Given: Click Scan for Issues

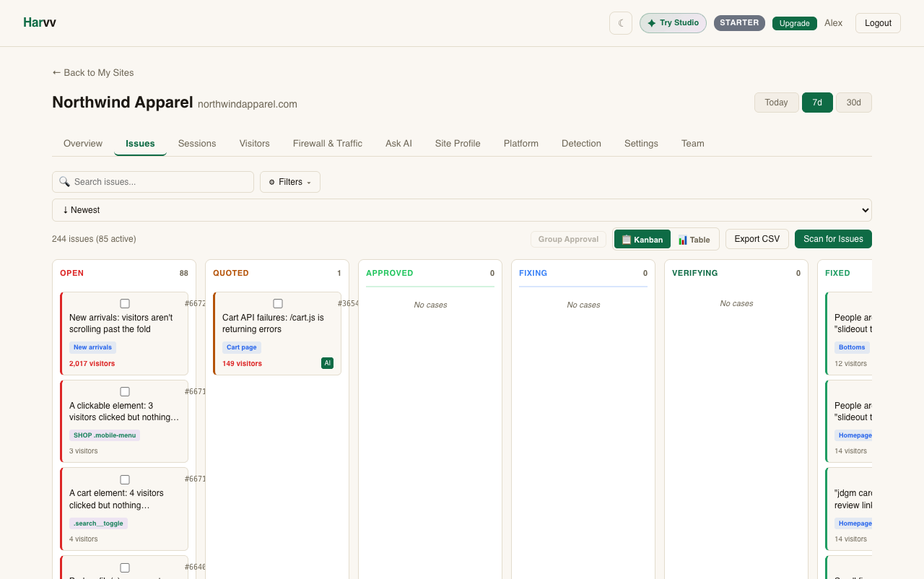Looking at the screenshot, I should tap(833, 239).
